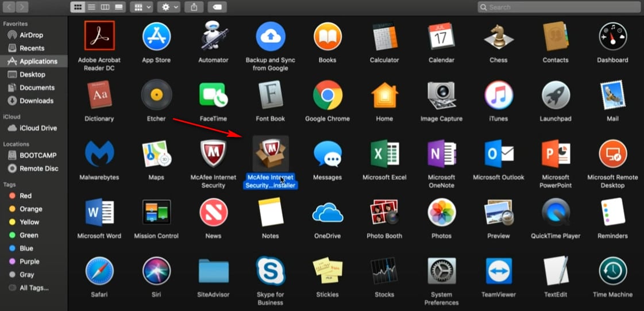The height and width of the screenshot is (311, 644).
Task: Open the SiteAdvisor folder
Action: [213, 271]
